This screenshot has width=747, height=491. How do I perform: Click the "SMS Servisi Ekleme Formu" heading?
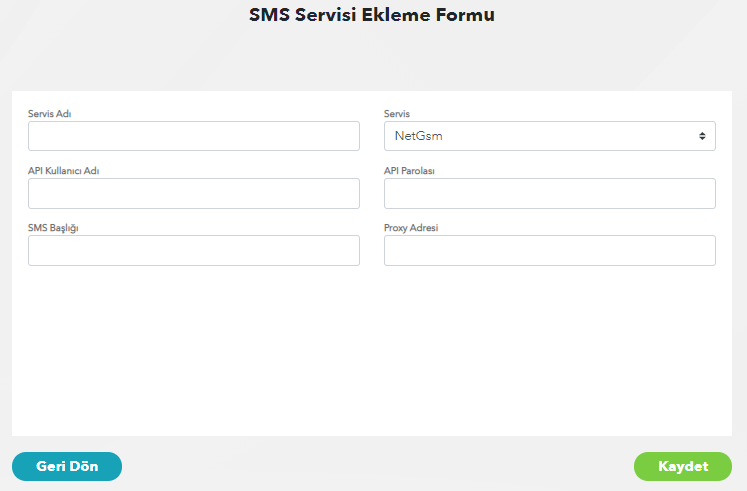372,16
